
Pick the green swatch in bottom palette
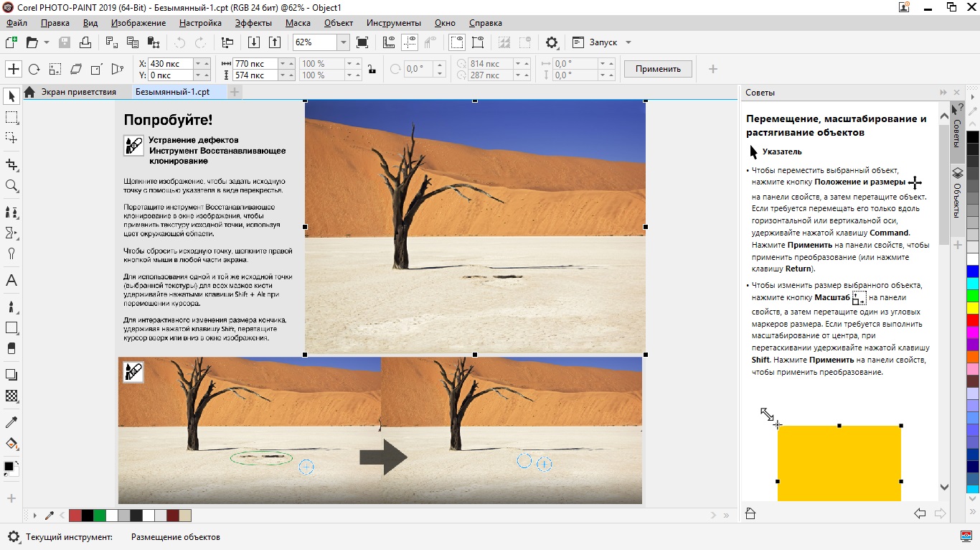[x=100, y=516]
